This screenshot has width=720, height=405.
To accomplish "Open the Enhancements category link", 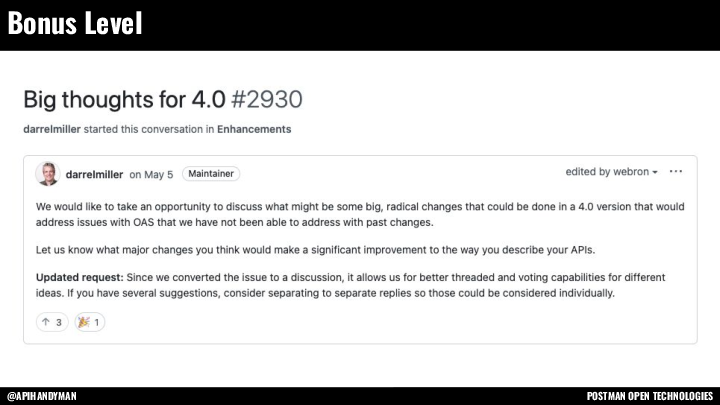I will tap(254, 129).
